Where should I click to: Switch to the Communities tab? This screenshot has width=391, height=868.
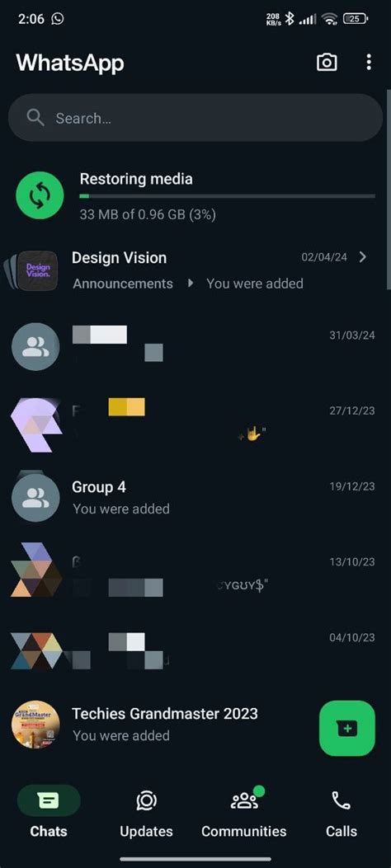[244, 812]
